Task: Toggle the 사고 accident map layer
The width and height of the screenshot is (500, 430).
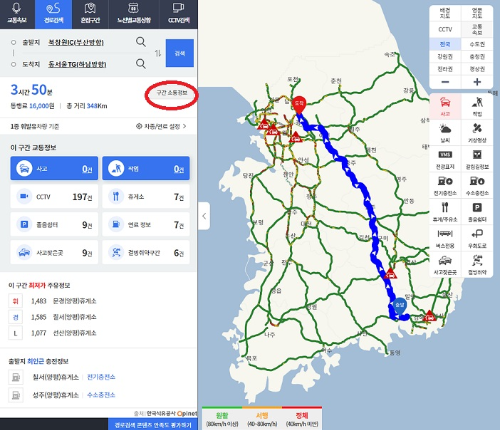Action: coord(445,106)
